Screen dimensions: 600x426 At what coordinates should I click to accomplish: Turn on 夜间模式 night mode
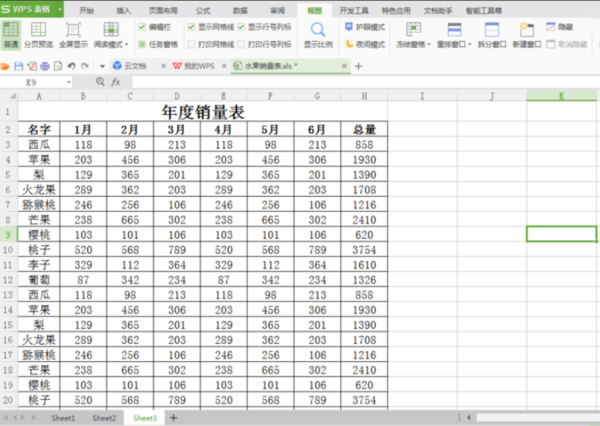coord(365,44)
